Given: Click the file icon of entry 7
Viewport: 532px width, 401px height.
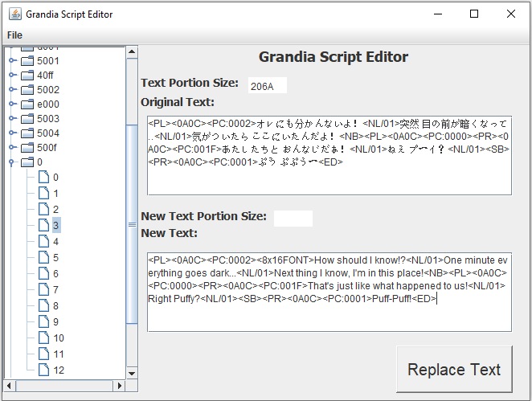Looking at the screenshot, I should [x=43, y=289].
